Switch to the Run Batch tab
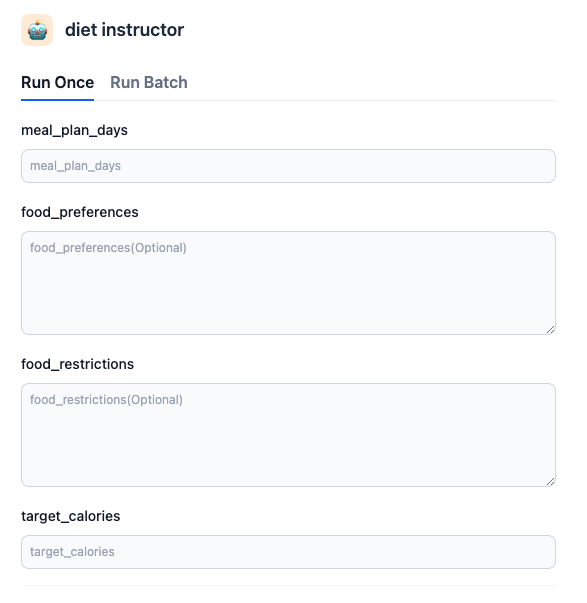The image size is (587, 603). [x=149, y=82]
